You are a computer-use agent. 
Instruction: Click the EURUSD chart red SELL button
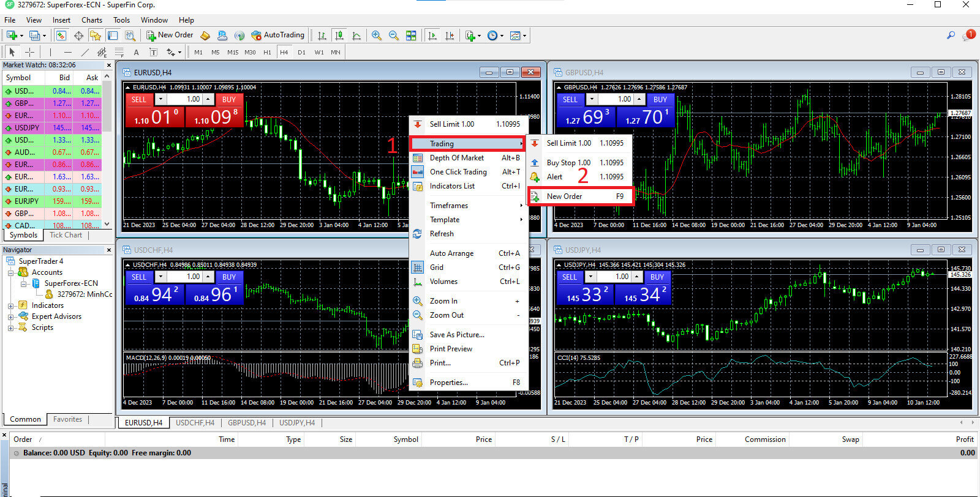pos(139,100)
